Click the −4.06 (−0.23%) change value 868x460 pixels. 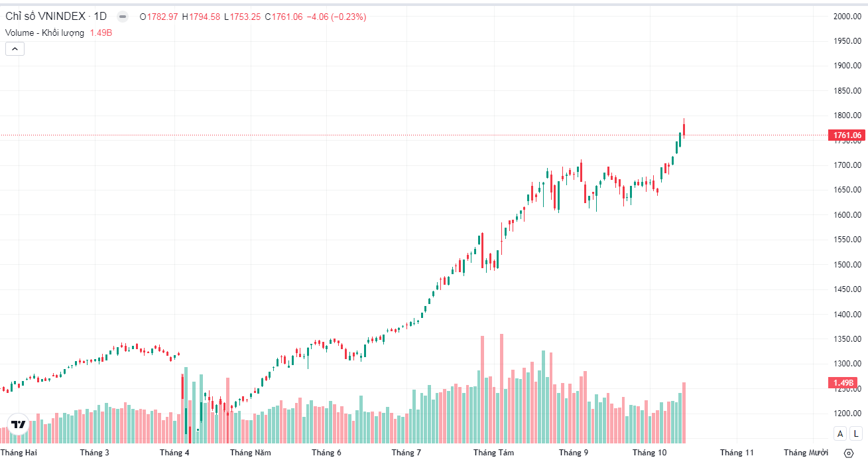pyautogui.click(x=336, y=17)
